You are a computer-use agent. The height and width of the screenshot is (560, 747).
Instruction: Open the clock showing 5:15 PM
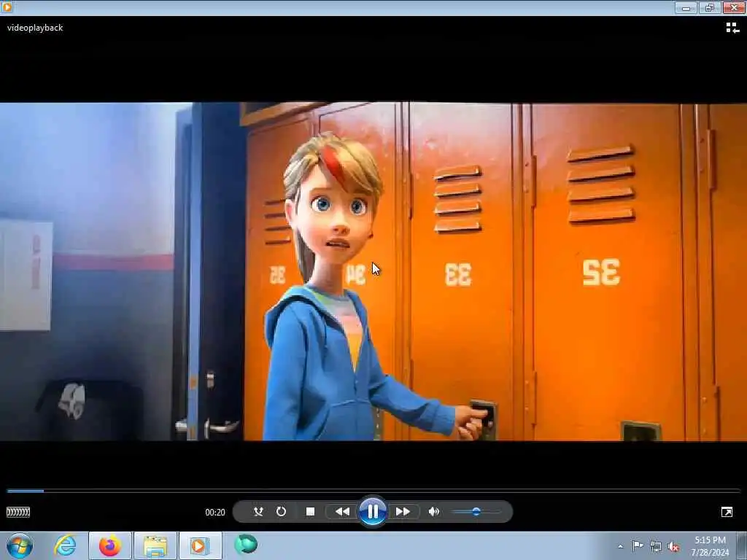(710, 546)
